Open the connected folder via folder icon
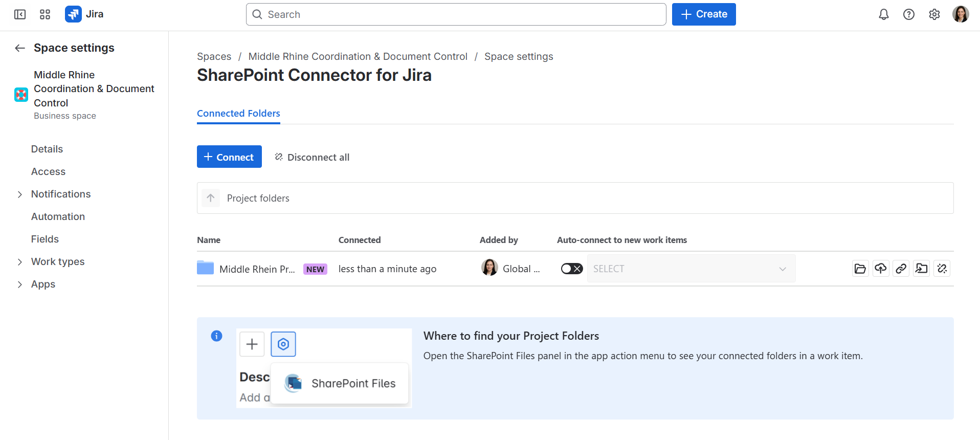Image resolution: width=980 pixels, height=440 pixels. 860,269
